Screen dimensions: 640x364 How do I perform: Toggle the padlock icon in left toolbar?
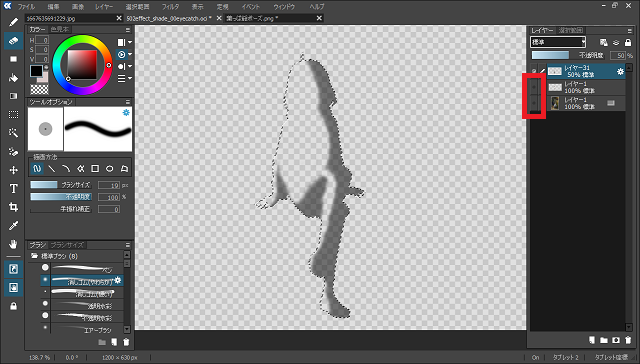click(x=13, y=306)
